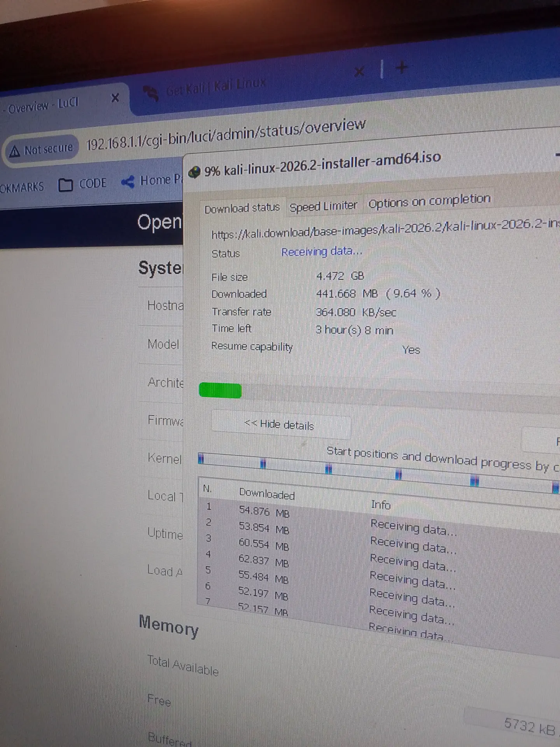560x747 pixels.
Task: Open the CODE bookmarks folder icon
Action: [x=65, y=185]
